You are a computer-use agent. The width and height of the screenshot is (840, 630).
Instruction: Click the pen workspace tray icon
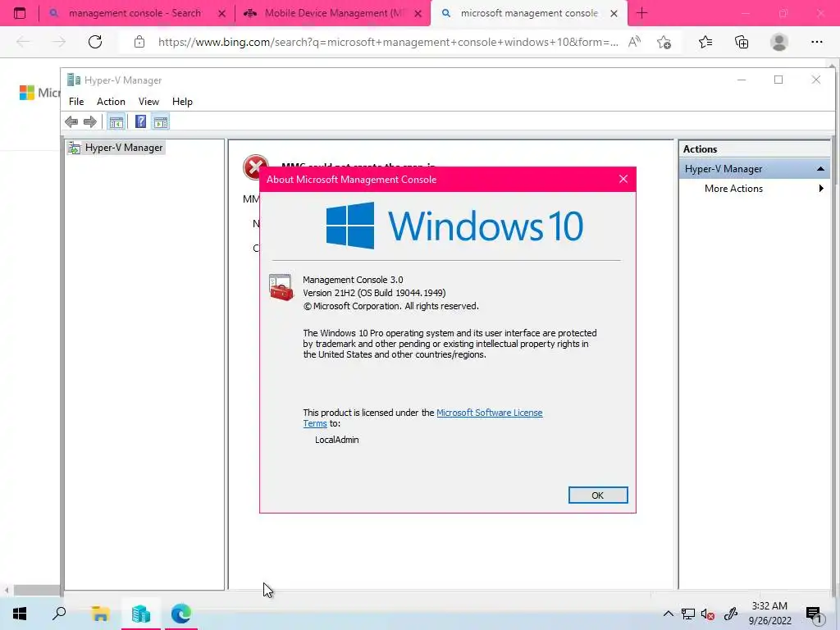(x=731, y=614)
